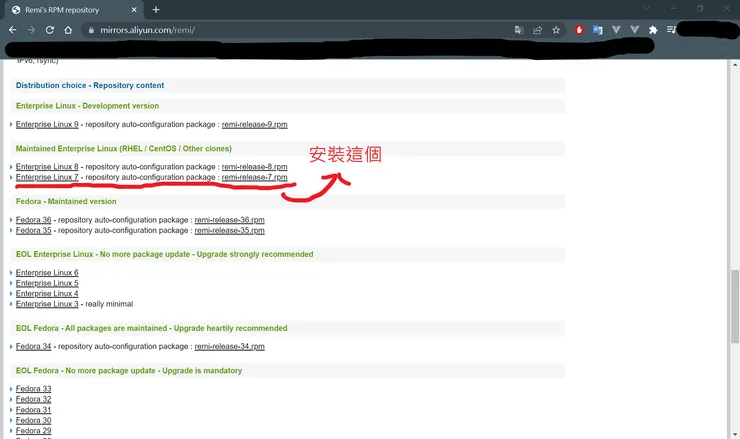Screen dimensions: 740x439
Task: Open the Fedora 36 link
Action: [x=34, y=220]
